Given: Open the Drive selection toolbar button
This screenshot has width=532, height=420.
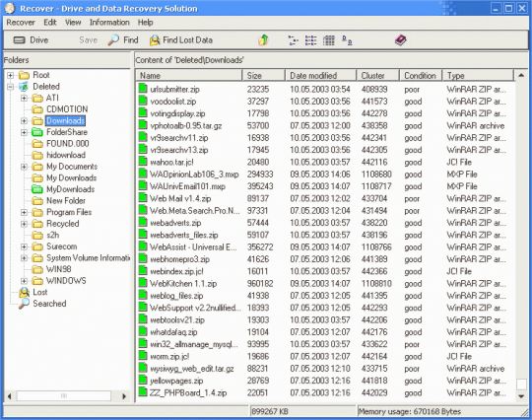Looking at the screenshot, I should (x=31, y=40).
